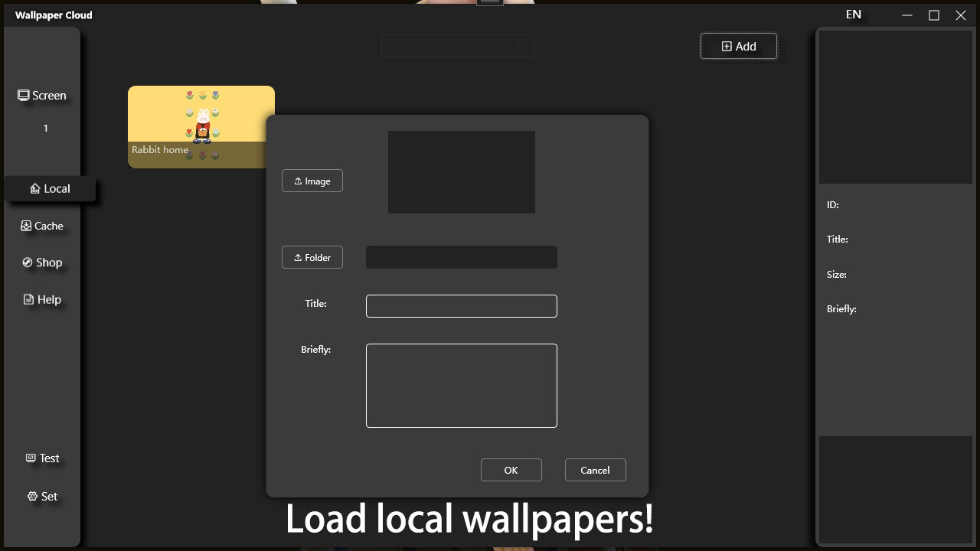Open the search magnifier in the search bar
This screenshot has height=551, width=980.
pos(521,46)
